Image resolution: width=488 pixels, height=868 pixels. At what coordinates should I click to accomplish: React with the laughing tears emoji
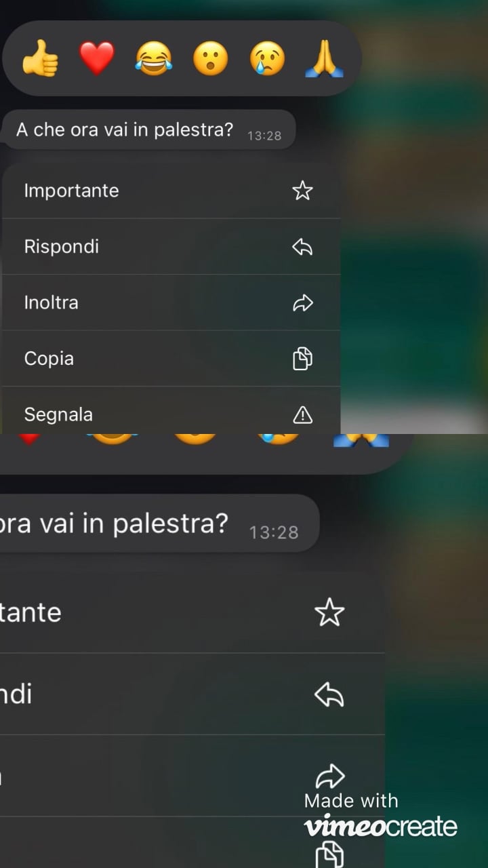click(154, 58)
